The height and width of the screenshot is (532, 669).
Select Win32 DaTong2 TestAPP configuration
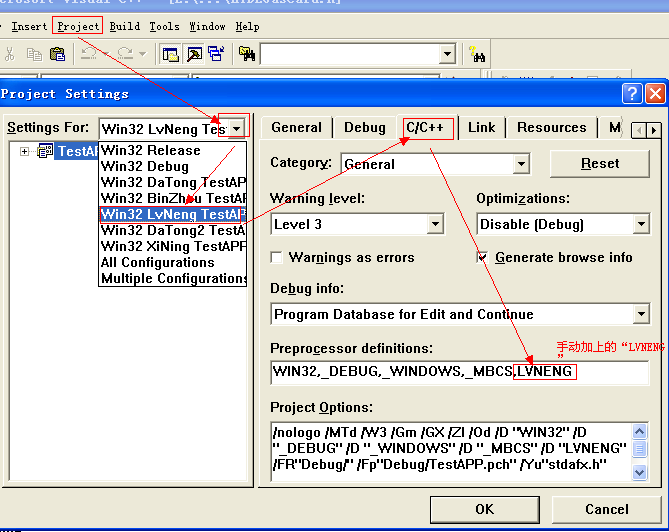pos(172,230)
